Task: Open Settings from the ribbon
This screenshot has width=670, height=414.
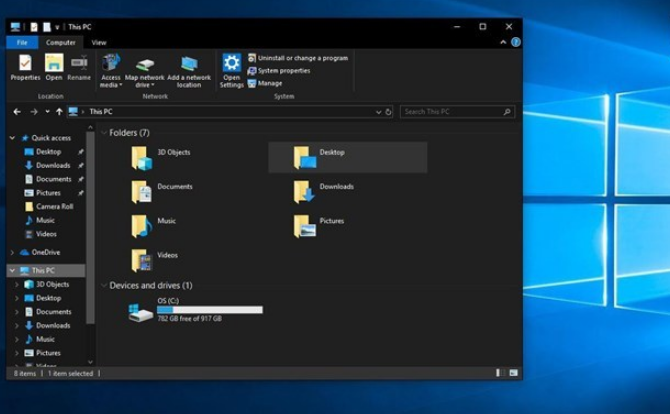Action: [x=232, y=71]
